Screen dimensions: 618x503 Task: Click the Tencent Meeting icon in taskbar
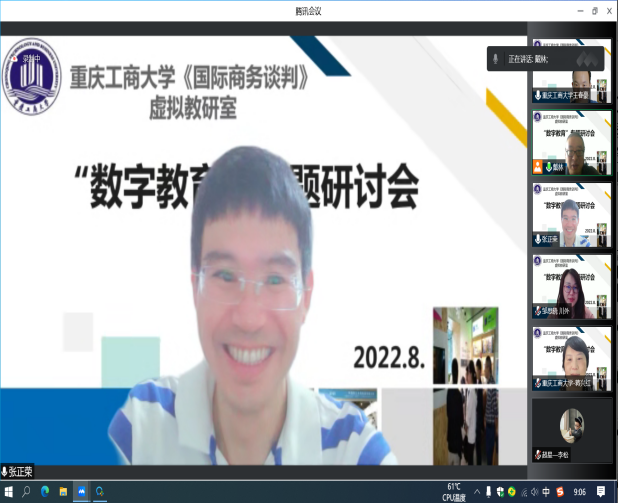point(99,493)
